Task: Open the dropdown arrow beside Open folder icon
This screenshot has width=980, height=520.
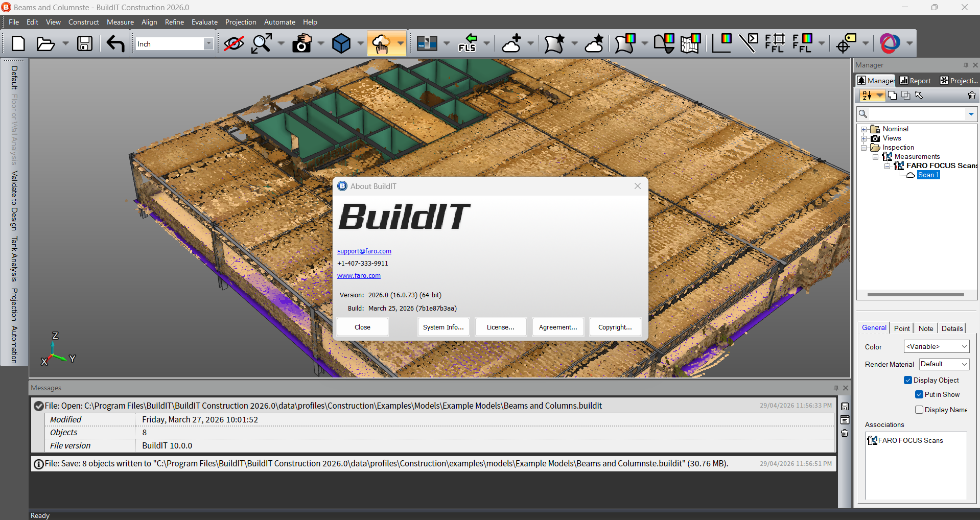Action: (65, 44)
